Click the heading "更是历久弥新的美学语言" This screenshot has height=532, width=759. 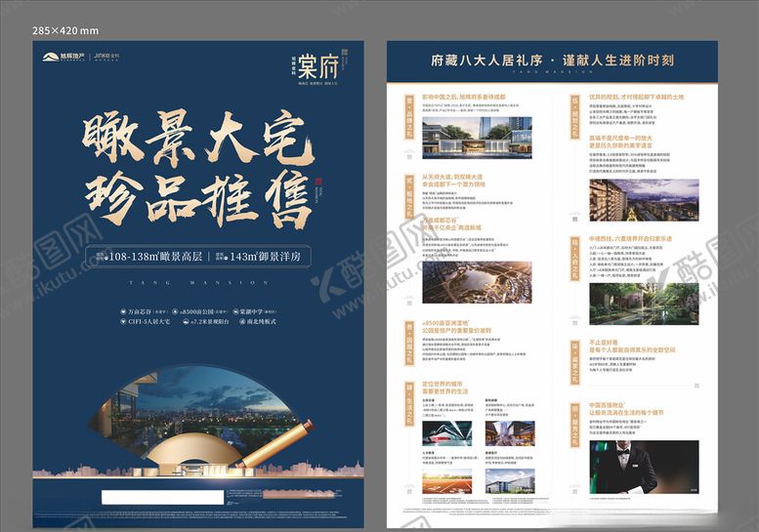[620, 145]
